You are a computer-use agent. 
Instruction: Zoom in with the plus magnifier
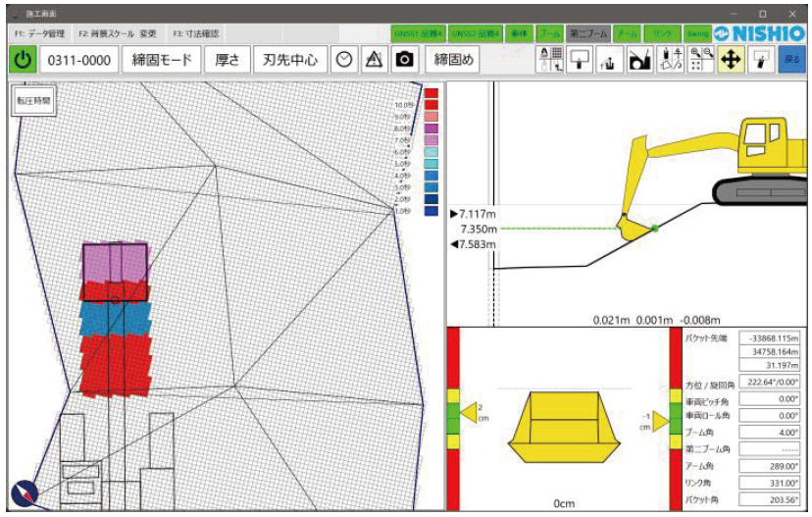(695, 53)
